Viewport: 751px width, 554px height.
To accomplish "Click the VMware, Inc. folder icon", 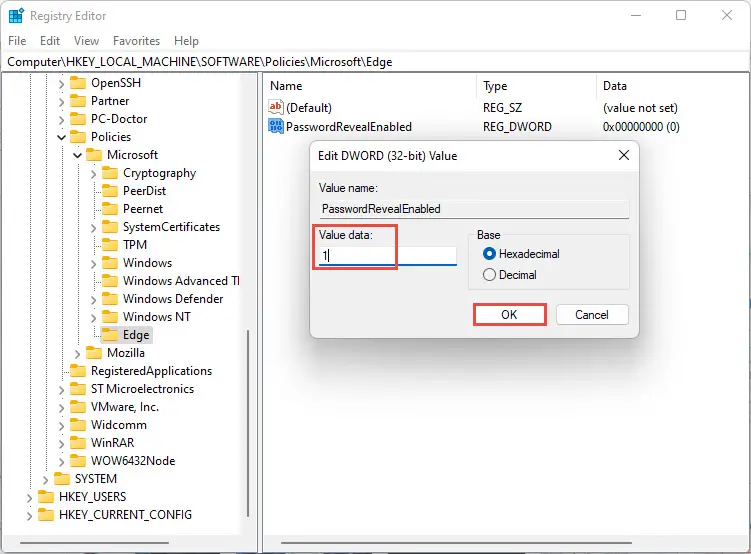I will 78,407.
